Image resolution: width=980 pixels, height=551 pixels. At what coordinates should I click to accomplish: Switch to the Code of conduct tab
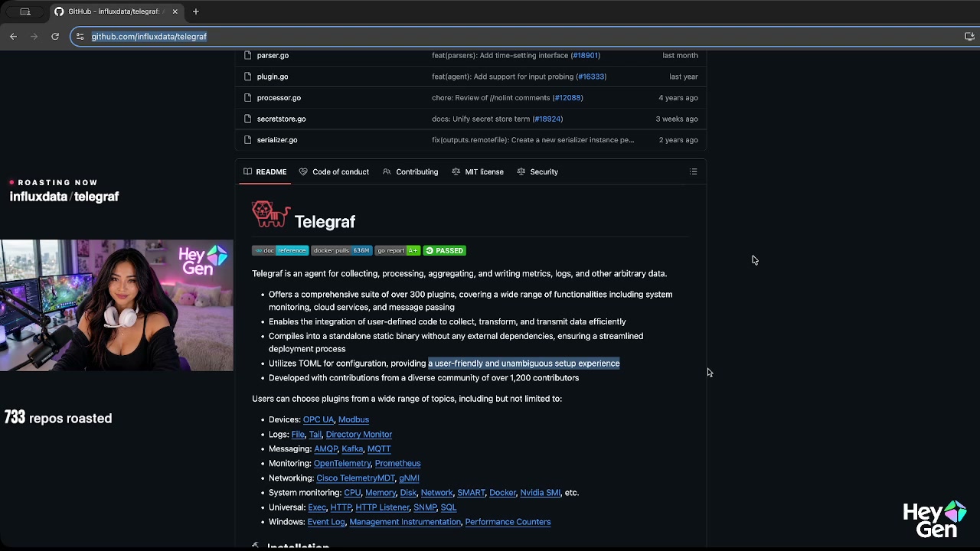click(x=334, y=171)
